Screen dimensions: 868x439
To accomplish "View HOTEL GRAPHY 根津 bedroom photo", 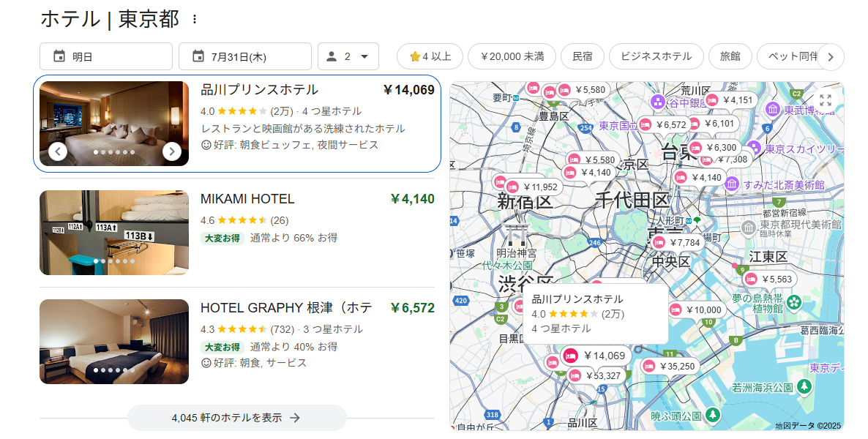I will coord(114,342).
